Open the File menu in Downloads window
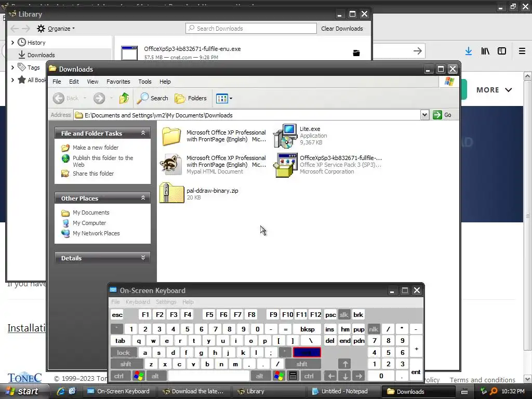This screenshot has width=532, height=399. point(57,82)
